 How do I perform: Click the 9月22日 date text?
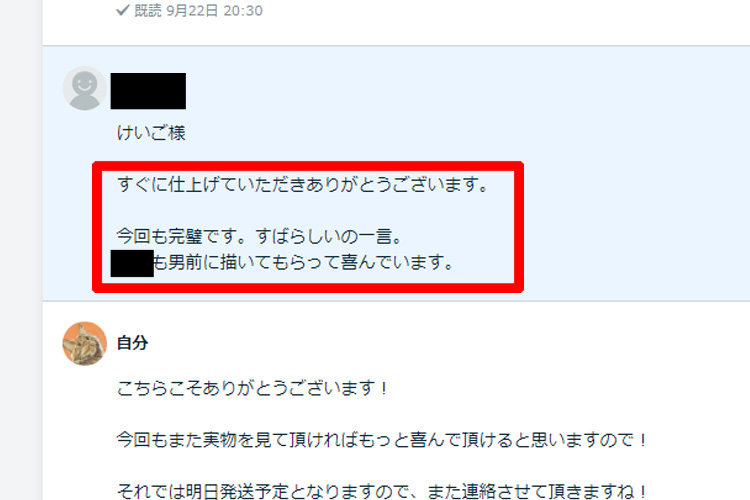click(x=192, y=11)
